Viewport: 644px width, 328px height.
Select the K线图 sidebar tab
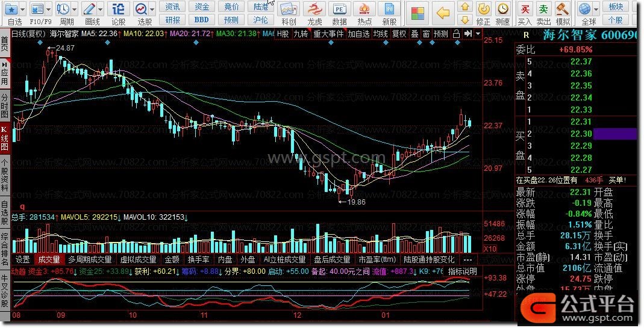4,139
